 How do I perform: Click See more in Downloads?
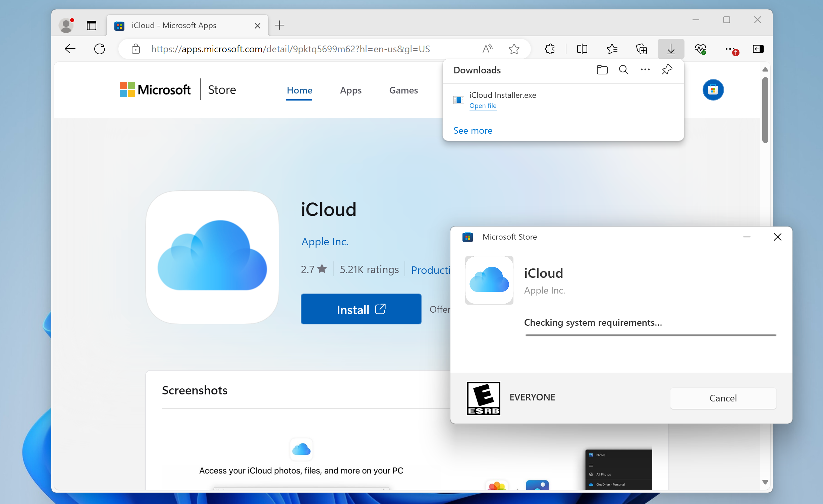pos(473,131)
